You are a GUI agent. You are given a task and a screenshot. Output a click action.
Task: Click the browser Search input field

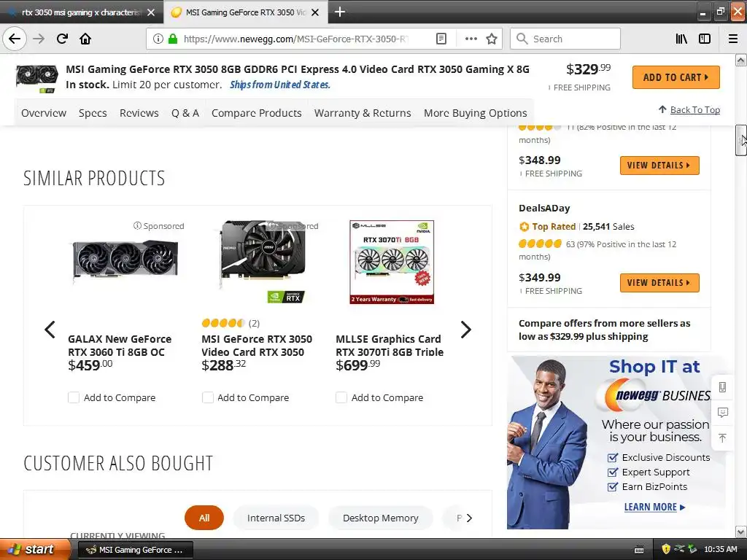[x=565, y=39]
